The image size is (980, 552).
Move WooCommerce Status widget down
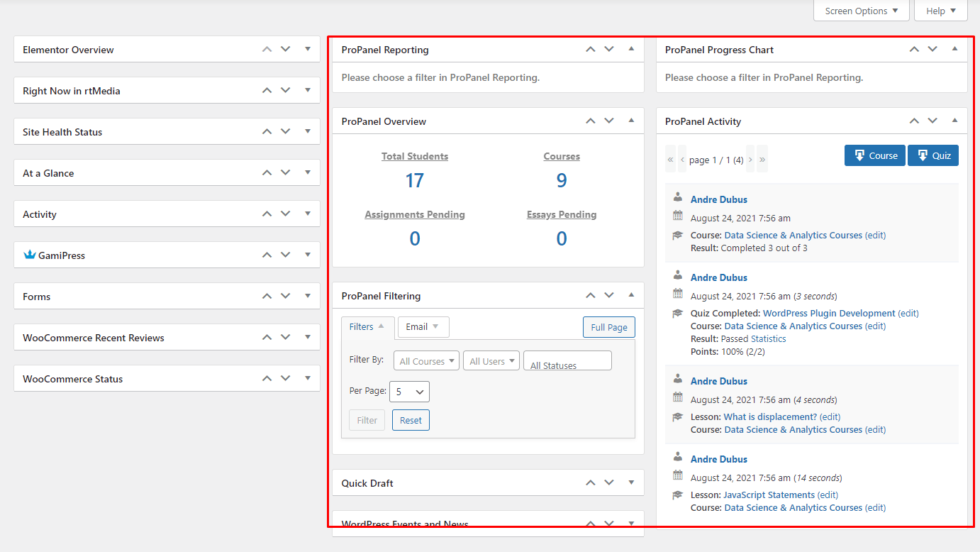[286, 379]
